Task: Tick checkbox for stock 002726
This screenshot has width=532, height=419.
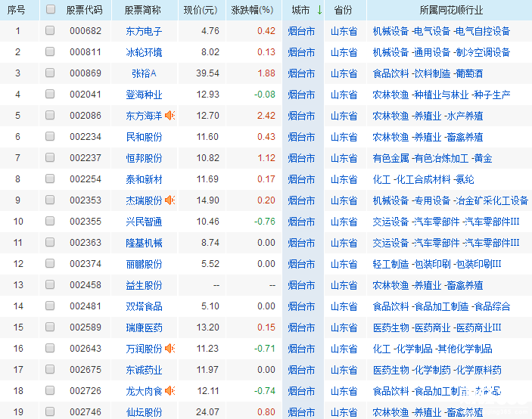Action: pyautogui.click(x=50, y=390)
